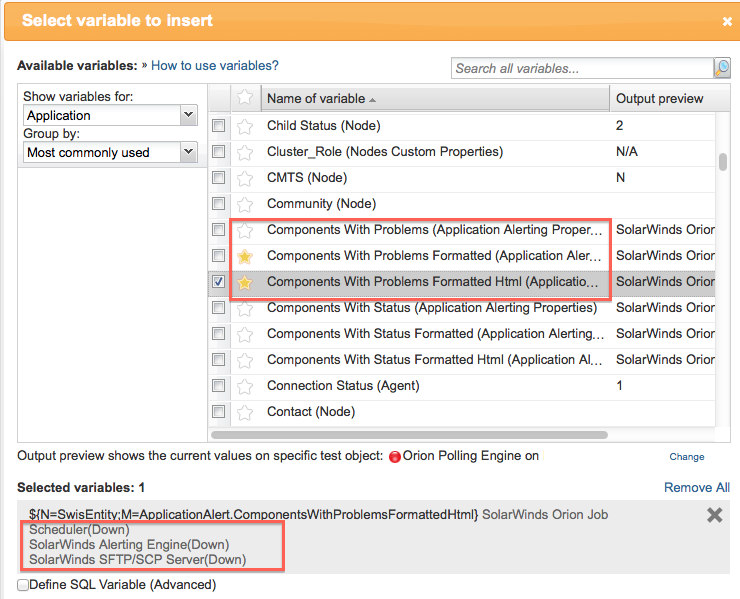Check Cluster_Role checkbox

point(219,152)
